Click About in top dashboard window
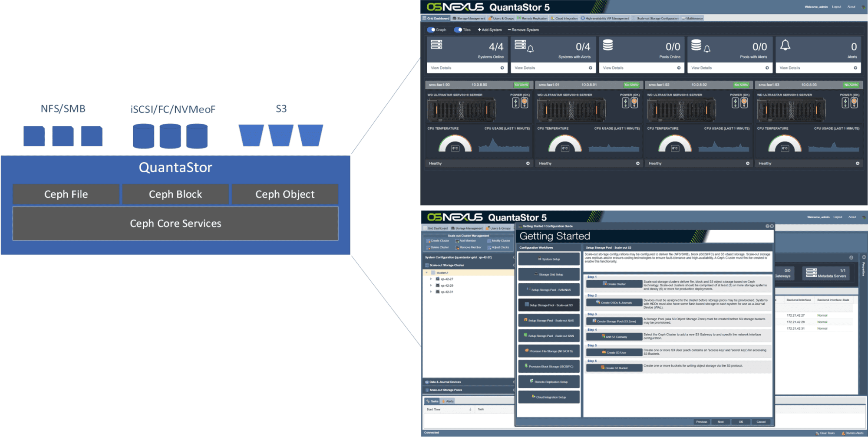 (x=851, y=7)
